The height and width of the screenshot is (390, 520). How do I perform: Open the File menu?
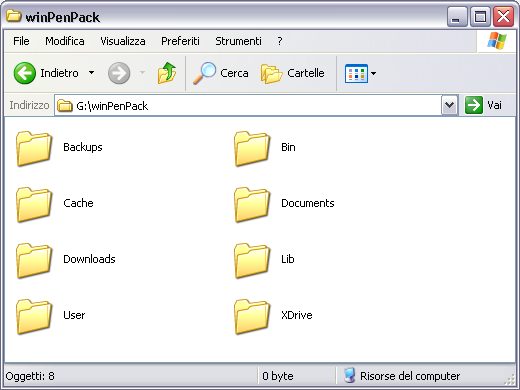21,41
